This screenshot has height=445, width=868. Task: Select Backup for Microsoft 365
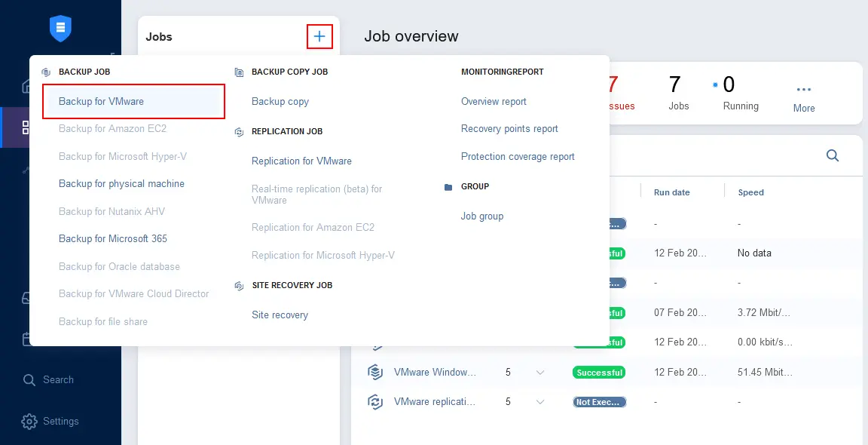[113, 239]
